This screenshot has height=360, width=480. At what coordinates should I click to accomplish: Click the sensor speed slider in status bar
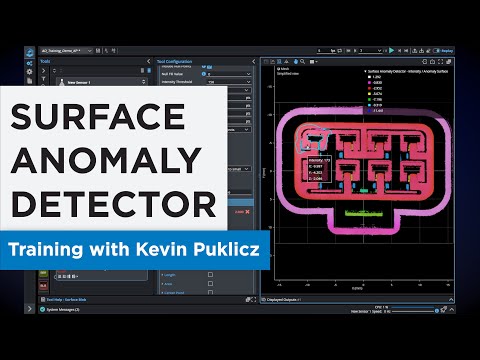click(413, 312)
